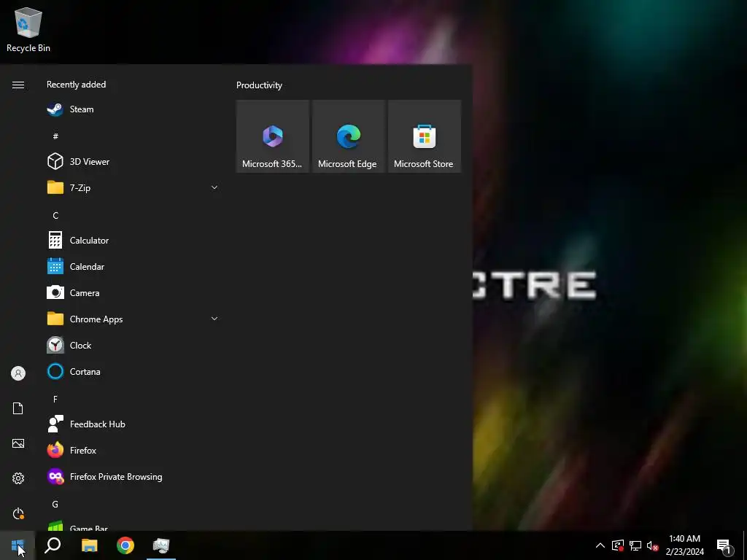747x560 pixels.
Task: Open Settings gear in Start sidebar
Action: pos(18,478)
